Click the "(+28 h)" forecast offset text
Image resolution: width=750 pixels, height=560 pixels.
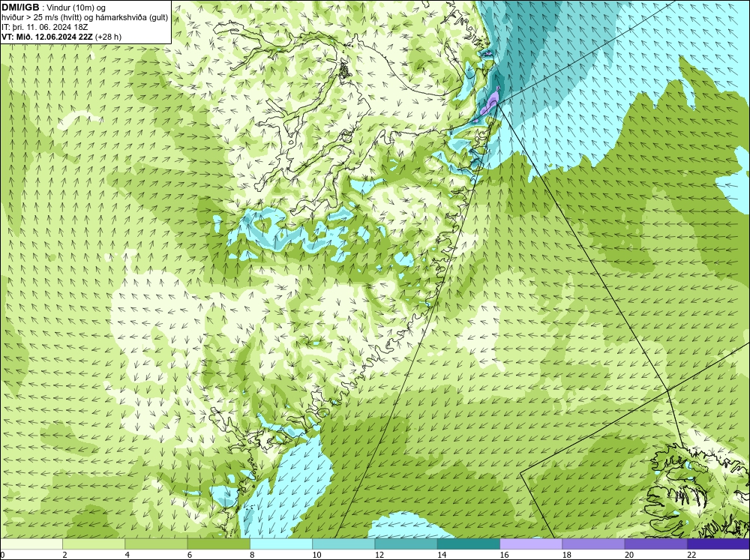(109, 37)
